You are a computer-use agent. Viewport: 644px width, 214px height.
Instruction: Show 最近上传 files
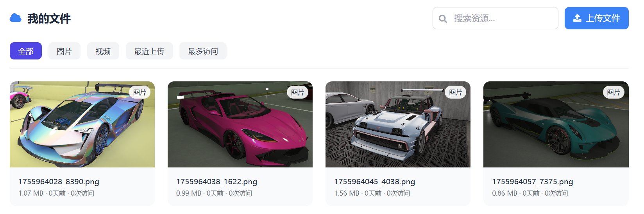[x=149, y=51]
